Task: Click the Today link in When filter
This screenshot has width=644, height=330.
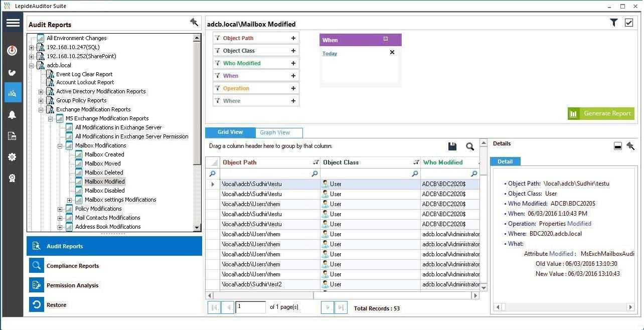Action: [x=330, y=54]
